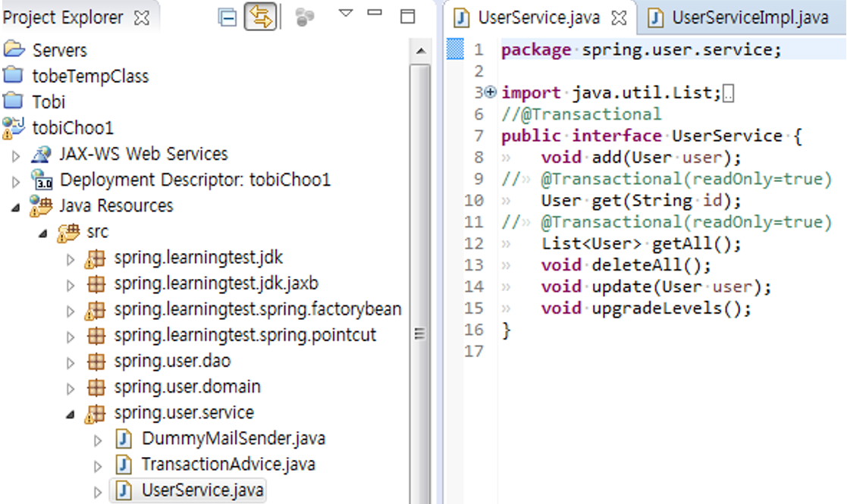Select the Tobi folder icon
This screenshot has width=847, height=504.
[x=14, y=101]
